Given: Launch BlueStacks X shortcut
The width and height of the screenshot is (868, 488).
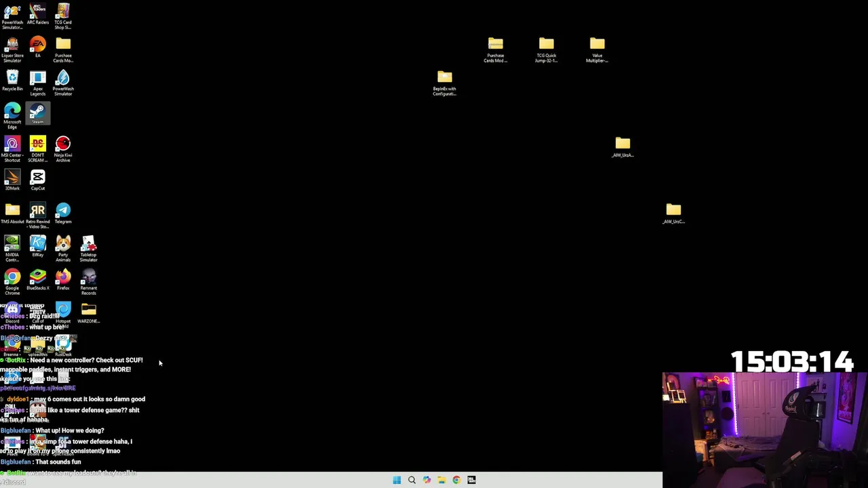Looking at the screenshot, I should pyautogui.click(x=38, y=280).
